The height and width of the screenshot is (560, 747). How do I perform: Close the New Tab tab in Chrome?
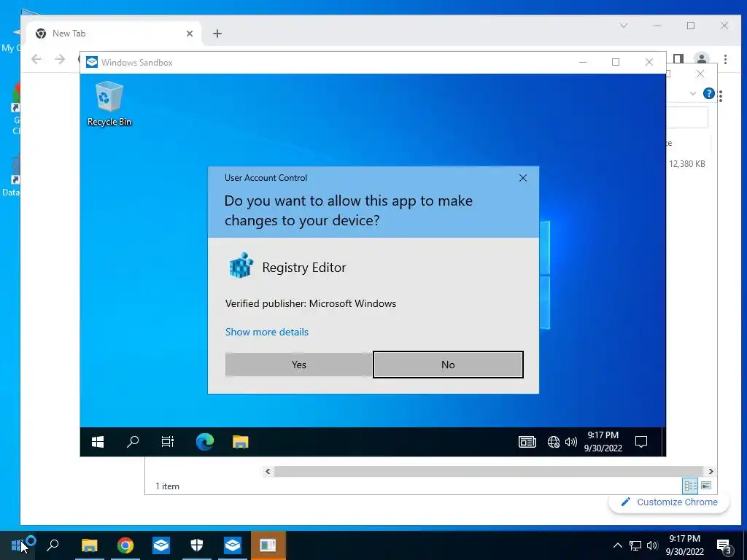click(190, 34)
